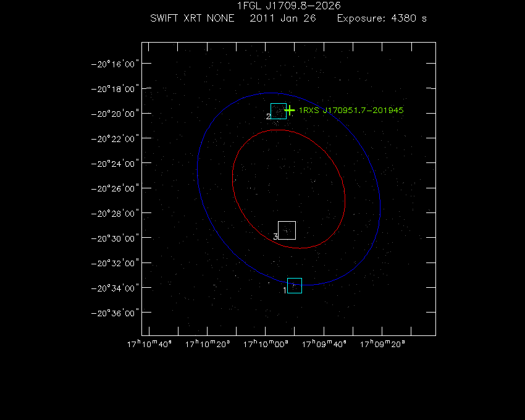Click the 17h09m20s axis label
The image size is (525, 420).
click(x=382, y=344)
